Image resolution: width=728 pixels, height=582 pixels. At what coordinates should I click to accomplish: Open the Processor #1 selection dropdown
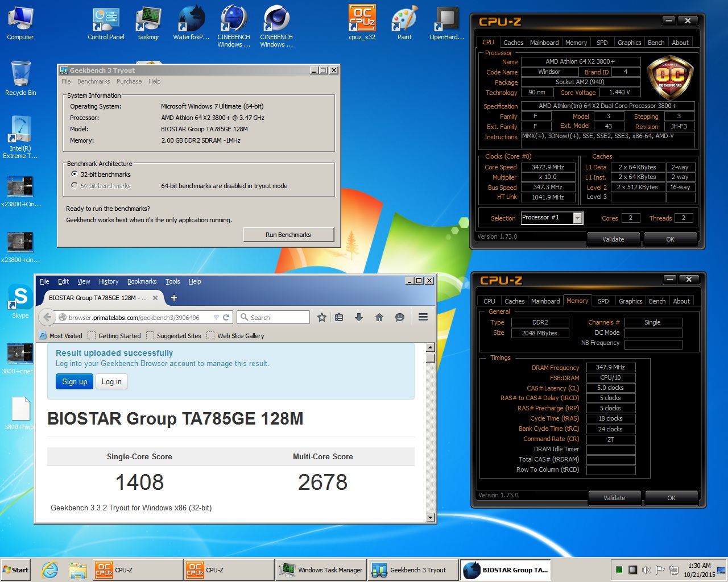578,218
